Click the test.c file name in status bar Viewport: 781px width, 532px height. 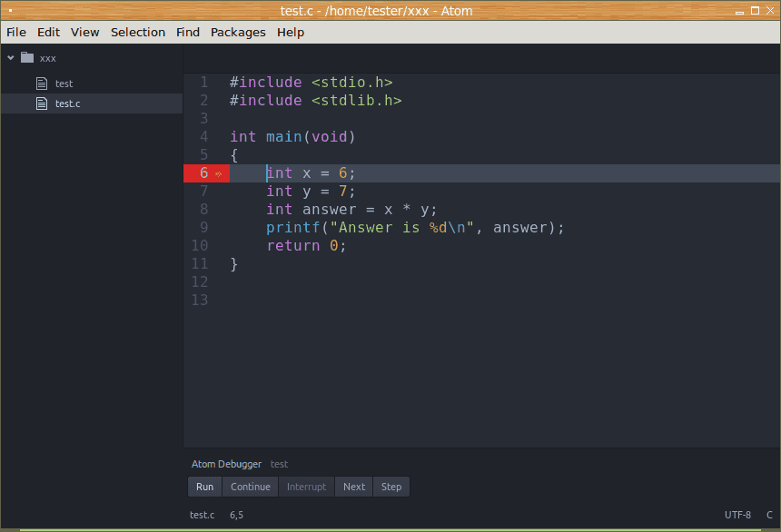coord(203,515)
